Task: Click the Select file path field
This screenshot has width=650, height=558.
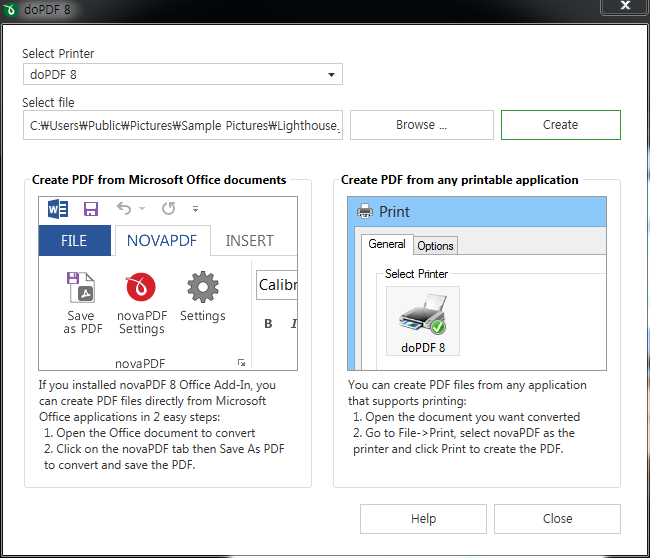Action: pos(183,125)
